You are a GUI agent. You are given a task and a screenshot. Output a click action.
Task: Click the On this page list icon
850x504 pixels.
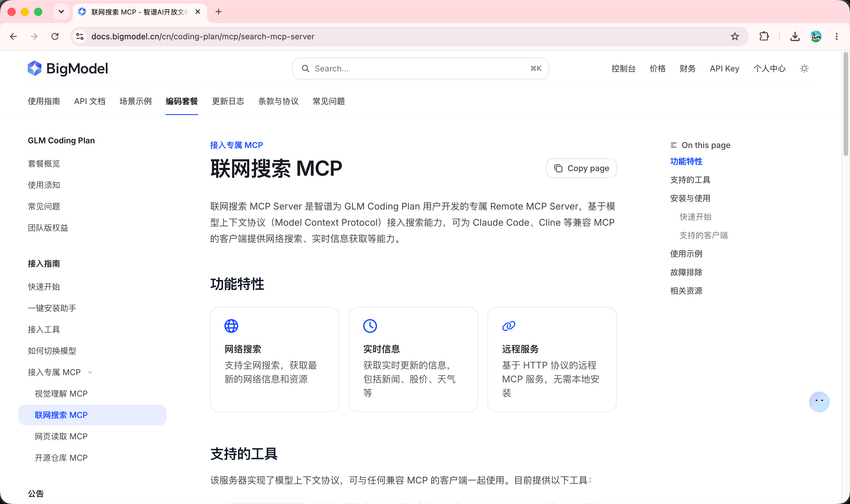tap(673, 145)
